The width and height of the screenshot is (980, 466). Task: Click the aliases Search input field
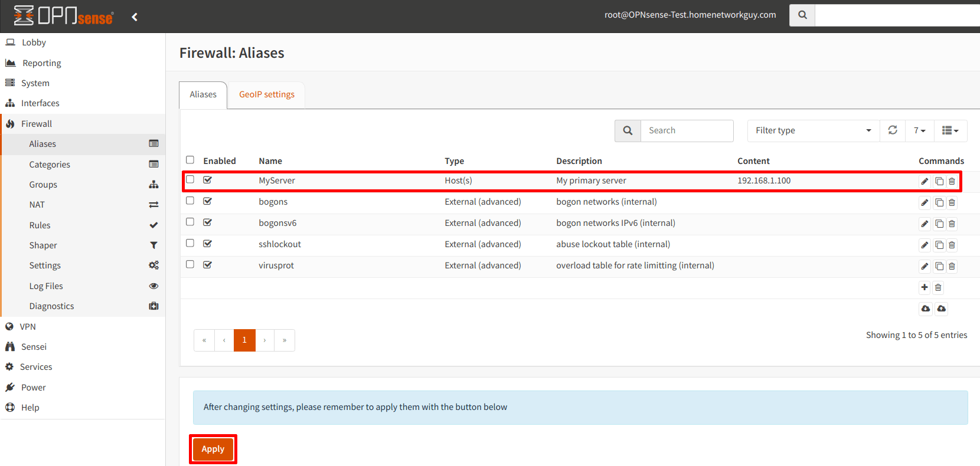click(x=687, y=130)
